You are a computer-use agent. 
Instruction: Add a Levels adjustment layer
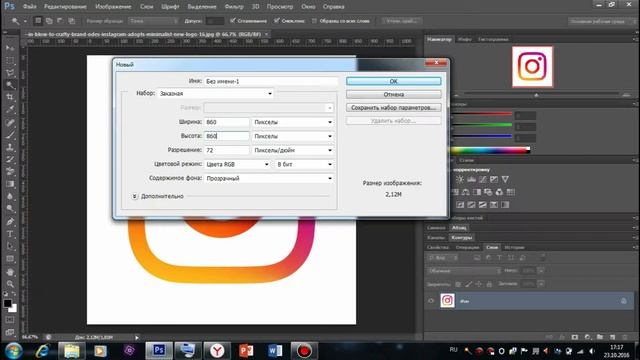coord(471,179)
